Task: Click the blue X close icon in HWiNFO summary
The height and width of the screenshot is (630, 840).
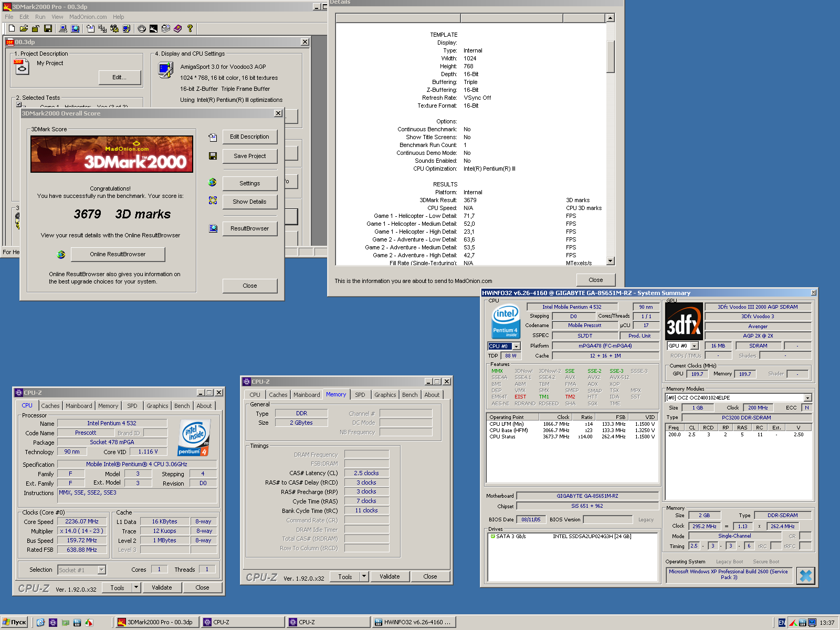Action: click(805, 576)
